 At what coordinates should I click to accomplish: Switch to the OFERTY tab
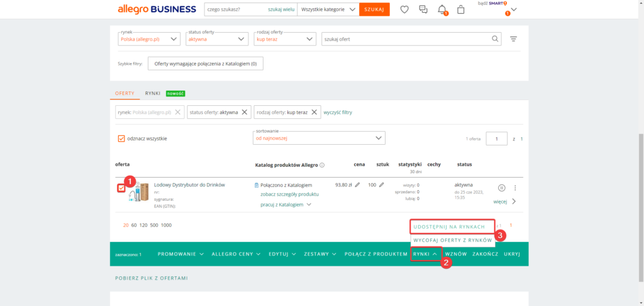point(125,93)
